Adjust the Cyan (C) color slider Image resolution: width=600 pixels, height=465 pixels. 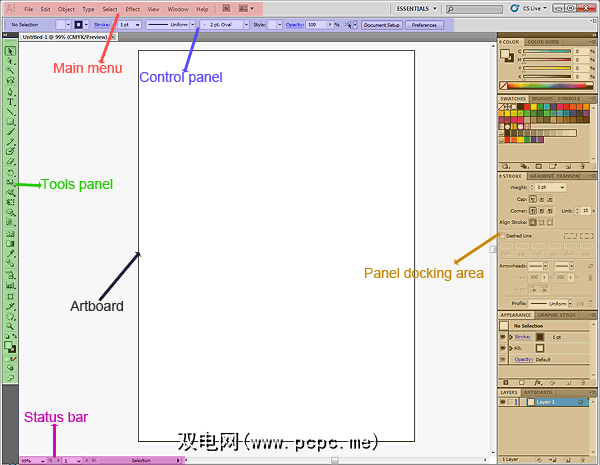click(x=547, y=51)
